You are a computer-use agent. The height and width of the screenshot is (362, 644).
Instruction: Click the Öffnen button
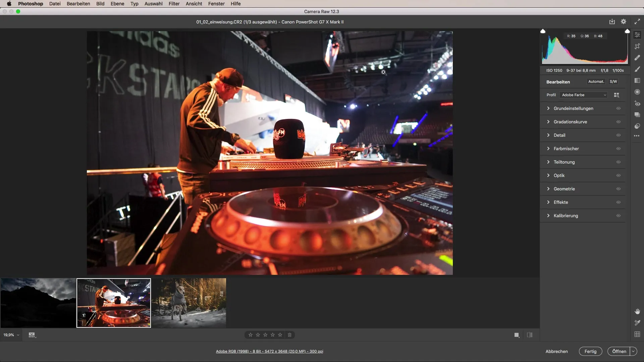[619, 351]
